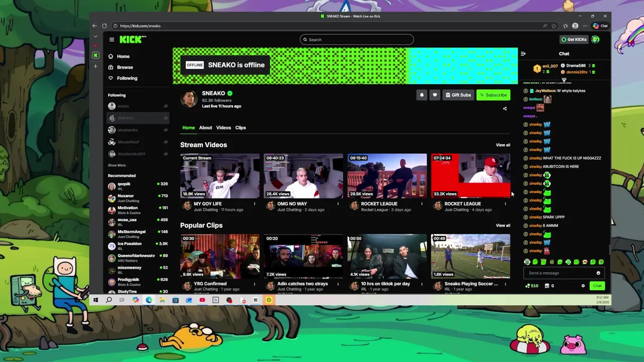The height and width of the screenshot is (362, 644).
Task: Expand Edge vertical tabs chevron
Action: click(95, 36)
